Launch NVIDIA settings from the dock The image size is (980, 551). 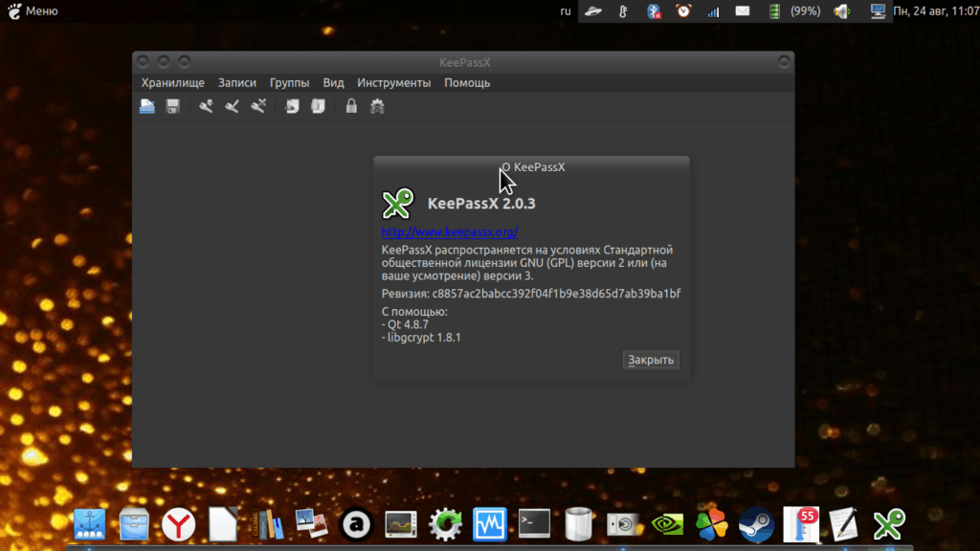click(667, 524)
